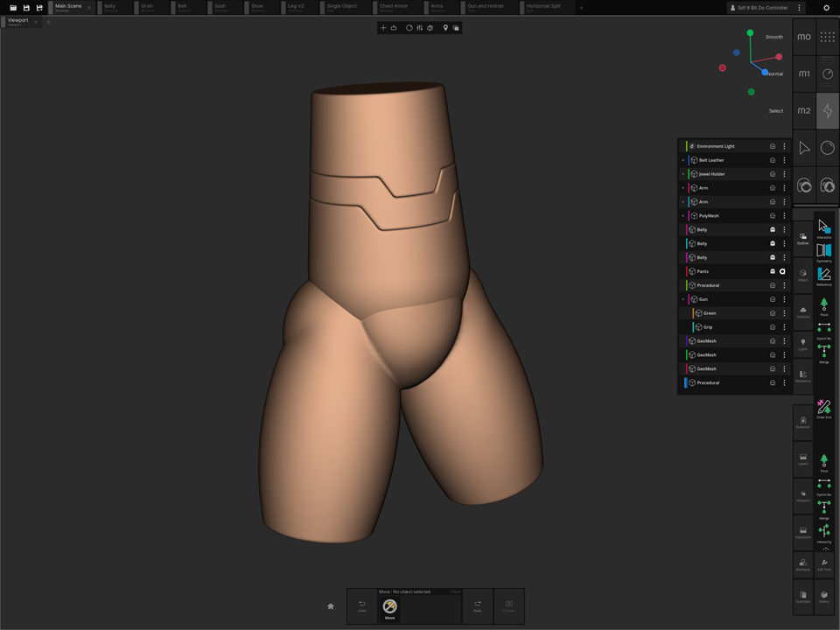Open the three-dot menu beside Sdf 8 Bit Do Controller
Image resolution: width=840 pixels, height=630 pixels.
[x=799, y=8]
